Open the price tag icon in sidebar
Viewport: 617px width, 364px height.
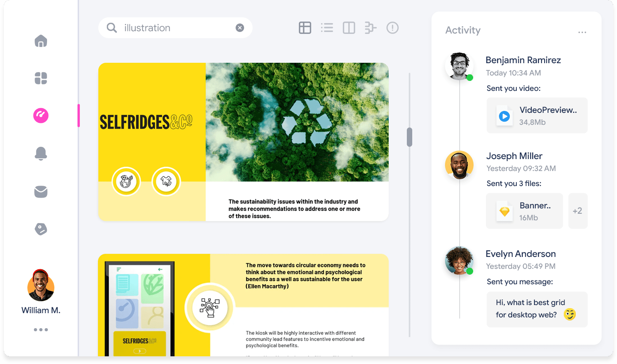[x=41, y=229]
